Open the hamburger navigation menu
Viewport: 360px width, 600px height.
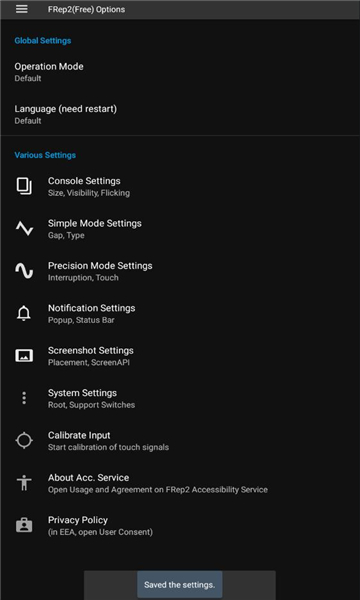21,9
